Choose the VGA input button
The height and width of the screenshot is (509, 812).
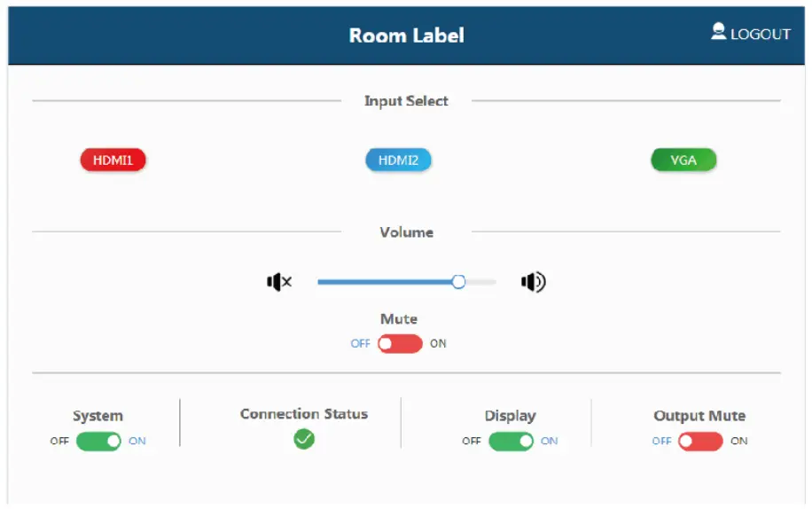(683, 161)
